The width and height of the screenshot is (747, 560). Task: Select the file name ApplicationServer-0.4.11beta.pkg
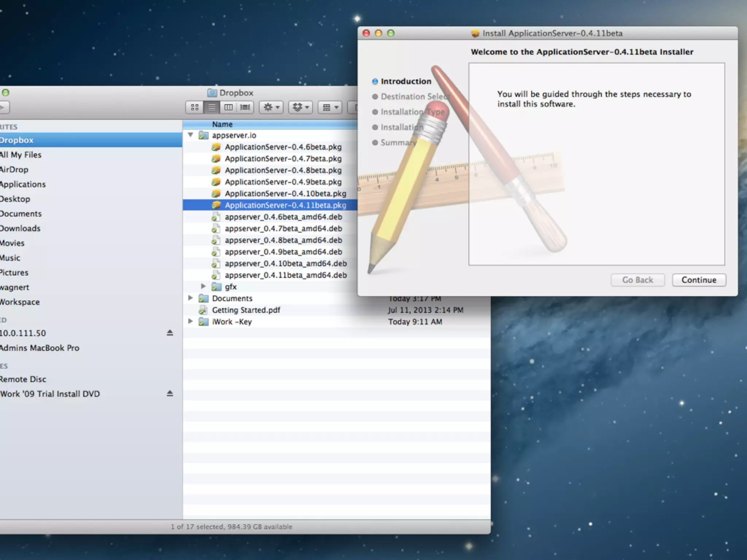click(x=285, y=205)
